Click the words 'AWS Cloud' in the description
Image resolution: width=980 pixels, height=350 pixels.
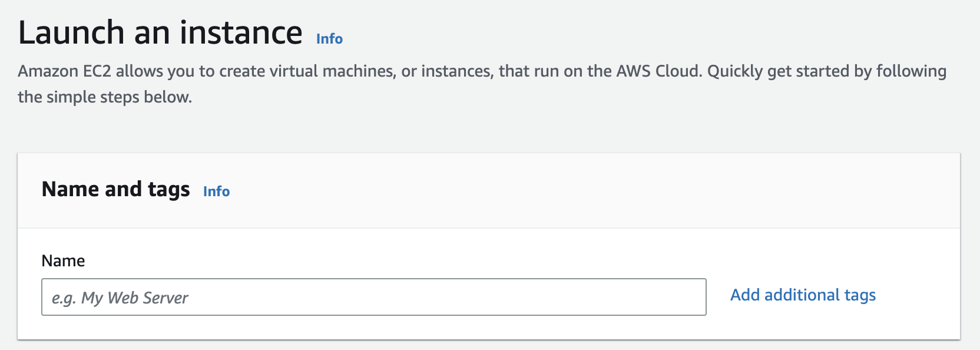tap(658, 71)
